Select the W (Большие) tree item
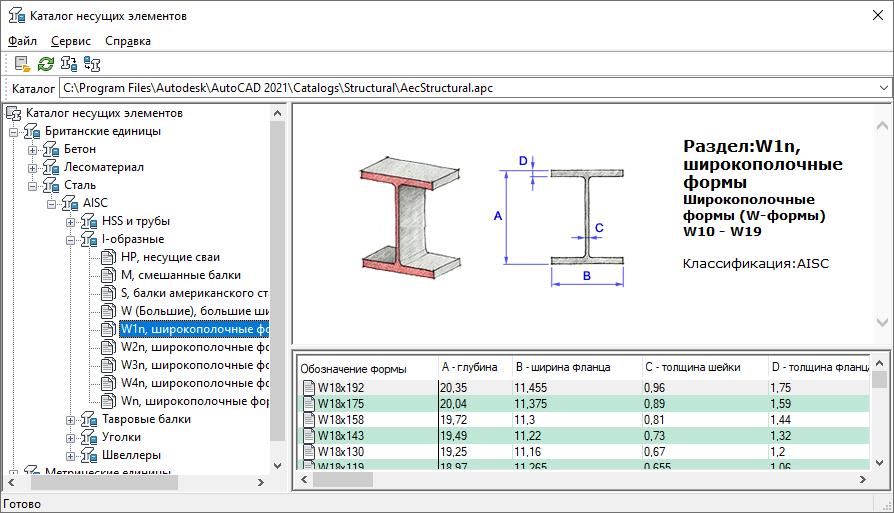 pos(194,311)
